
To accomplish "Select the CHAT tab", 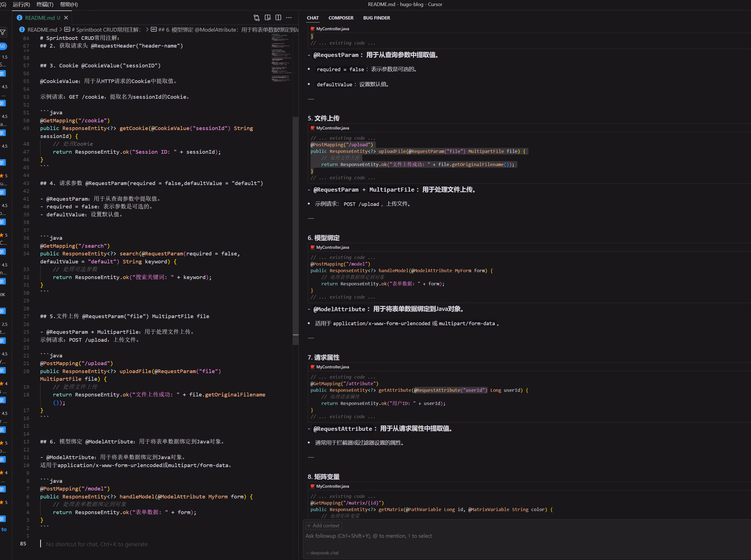I will [x=313, y=18].
